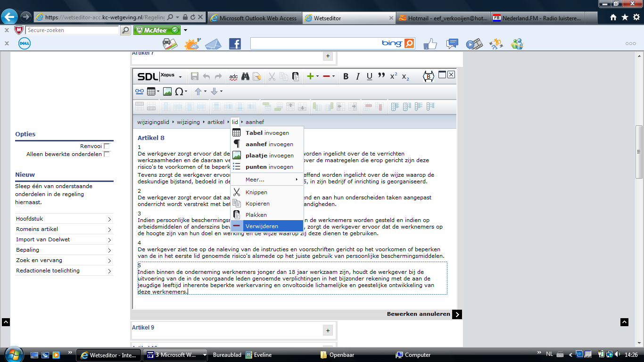Click the Secure-zoeken search field
Viewport: 644px width, 362px height.
(x=72, y=30)
